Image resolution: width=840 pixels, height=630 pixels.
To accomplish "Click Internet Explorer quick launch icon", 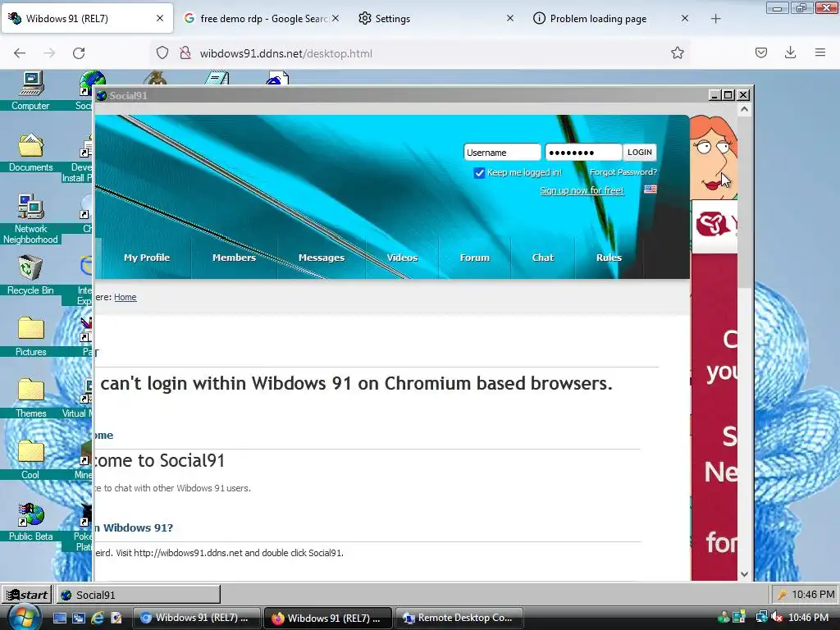I will 98,618.
